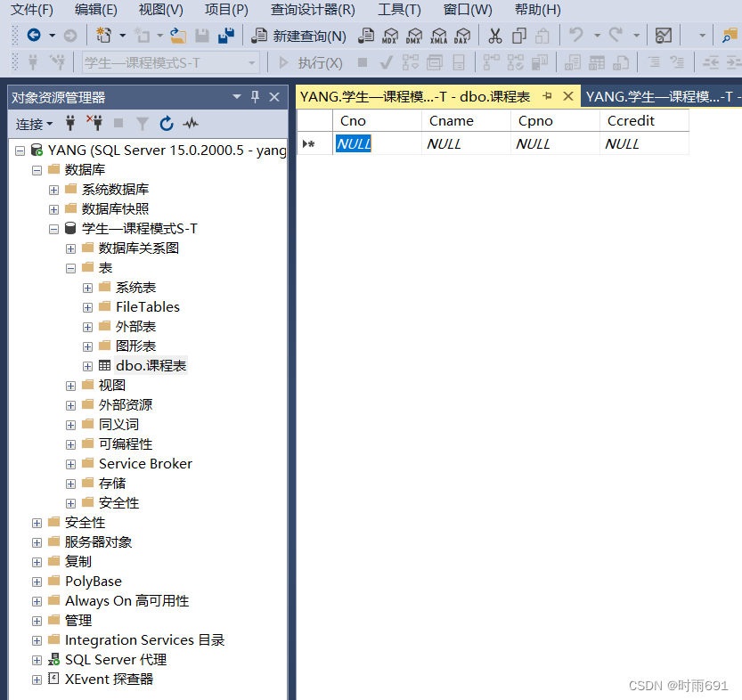Open the 视图(V) menu
The height and width of the screenshot is (700, 742).
pos(160,10)
